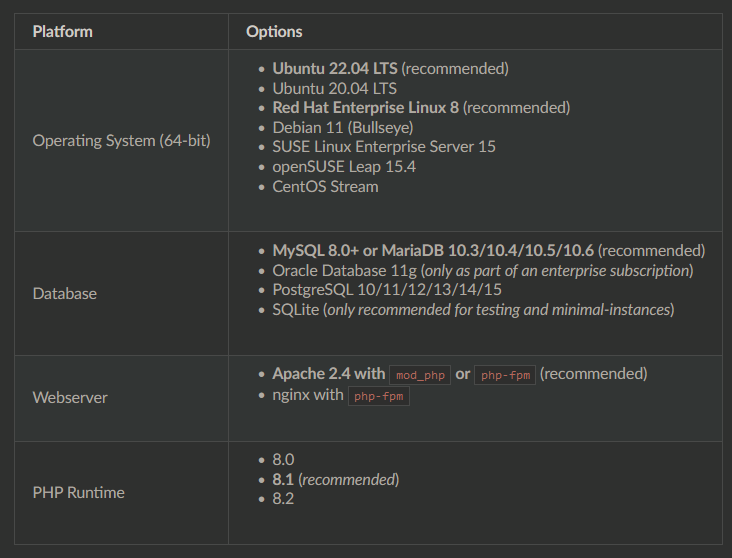Click the PostgreSQL versions entry
The height and width of the screenshot is (558, 732).
tap(386, 290)
